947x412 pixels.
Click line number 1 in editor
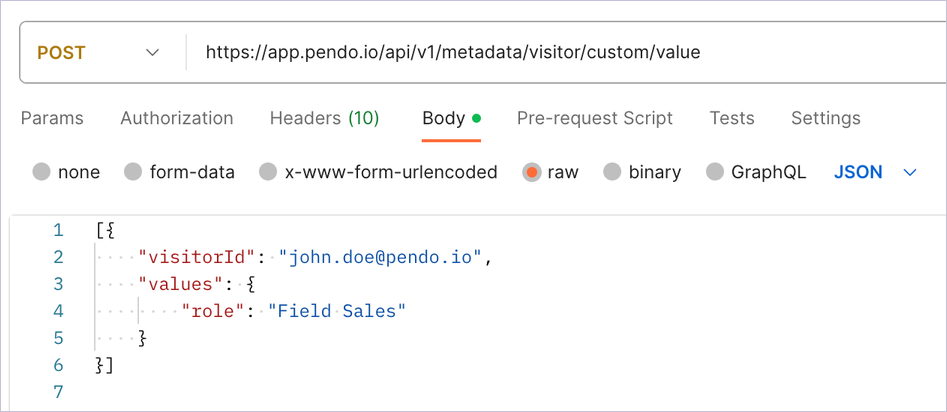coord(58,230)
